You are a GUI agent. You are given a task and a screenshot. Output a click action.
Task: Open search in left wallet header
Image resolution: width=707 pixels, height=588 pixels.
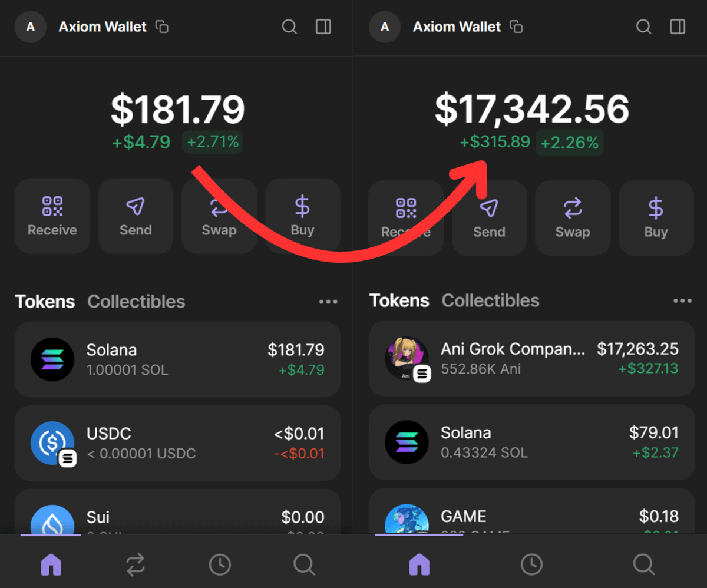pos(289,27)
